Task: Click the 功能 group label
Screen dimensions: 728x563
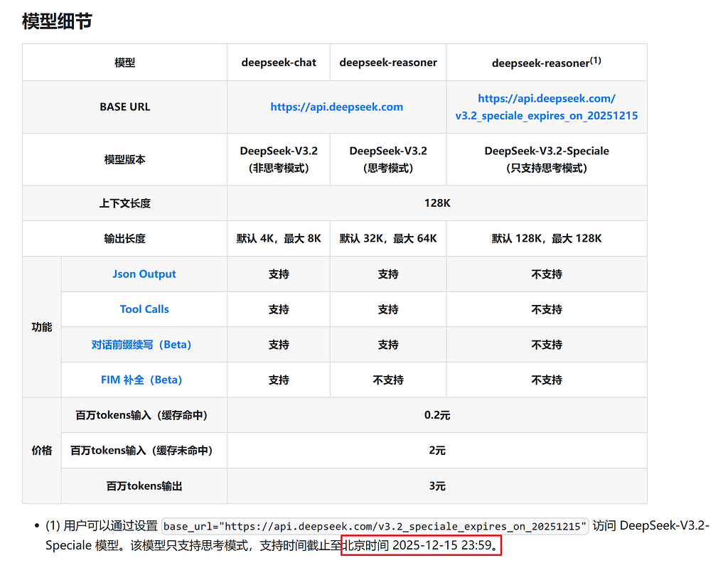Action: (x=42, y=327)
